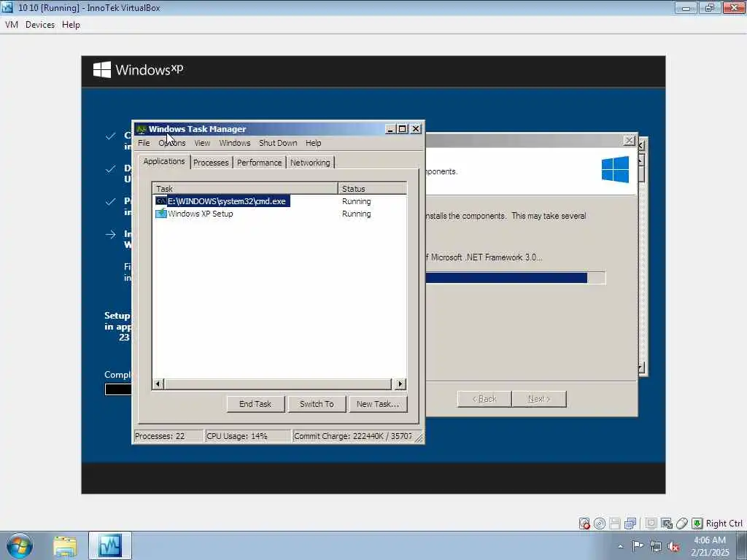
Task: Open Task Manager File menu
Action: (x=144, y=143)
